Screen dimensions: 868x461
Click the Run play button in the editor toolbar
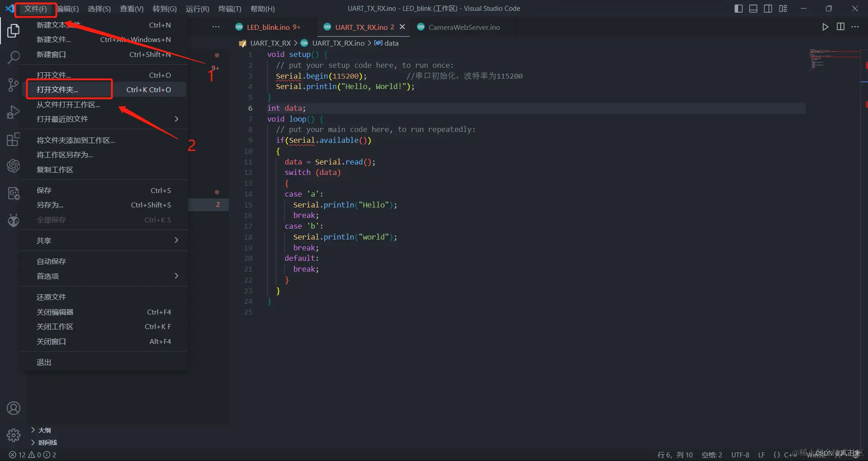826,27
